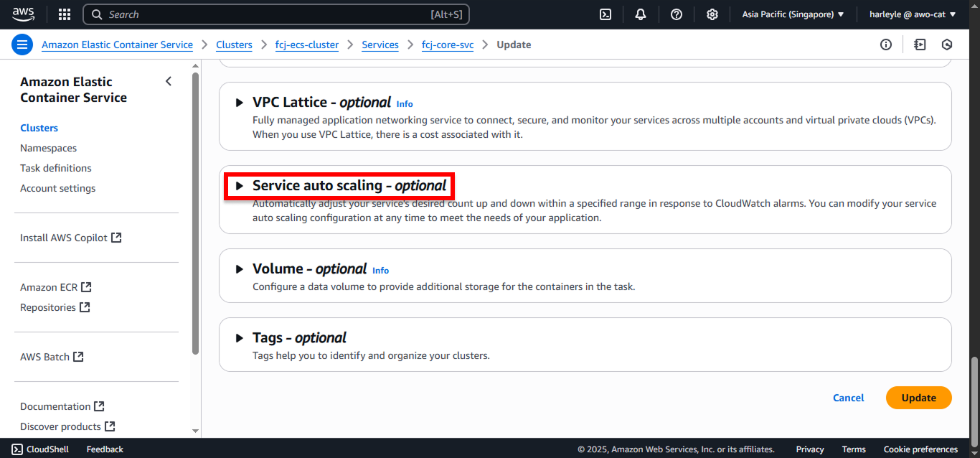Click the external-link icon beside Amazon ECR
Image resolution: width=980 pixels, height=458 pixels.
pyautogui.click(x=86, y=286)
